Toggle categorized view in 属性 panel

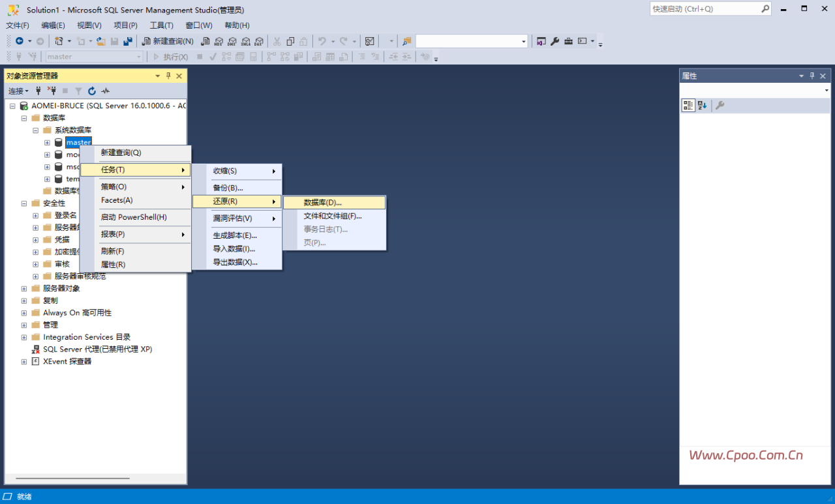tap(688, 105)
